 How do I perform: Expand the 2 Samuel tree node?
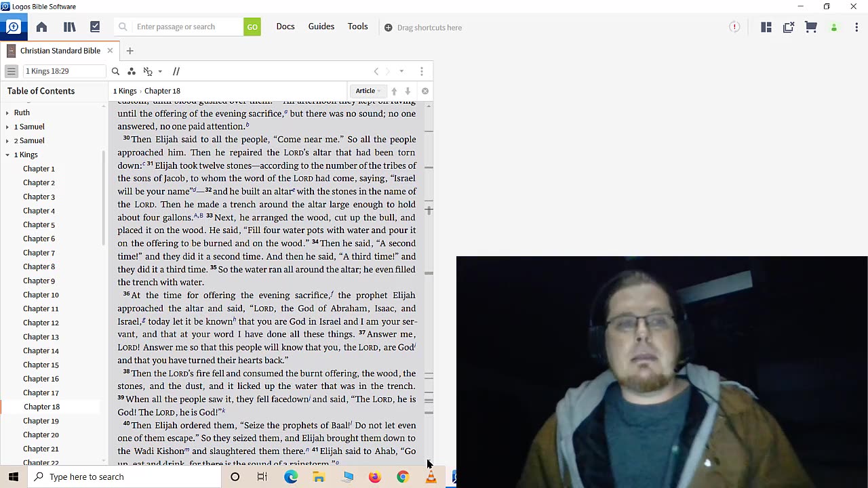click(x=7, y=141)
